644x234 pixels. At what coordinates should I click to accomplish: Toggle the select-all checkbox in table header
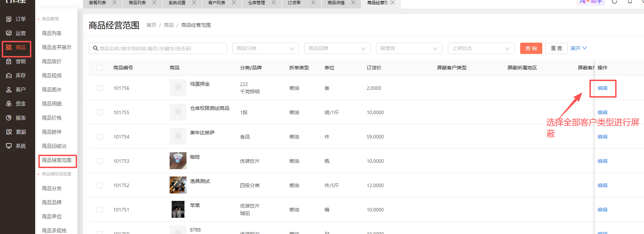pos(100,68)
